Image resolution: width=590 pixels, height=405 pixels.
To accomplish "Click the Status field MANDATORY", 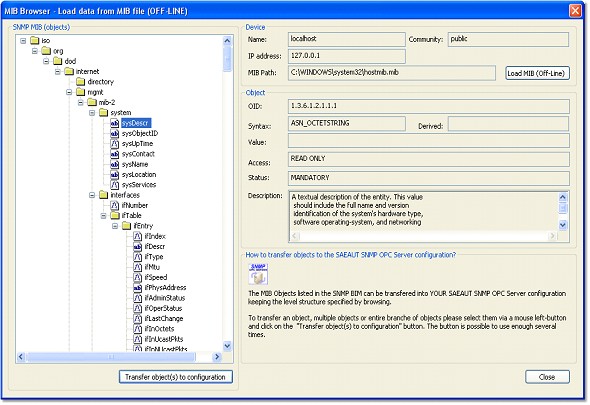I will pos(429,178).
